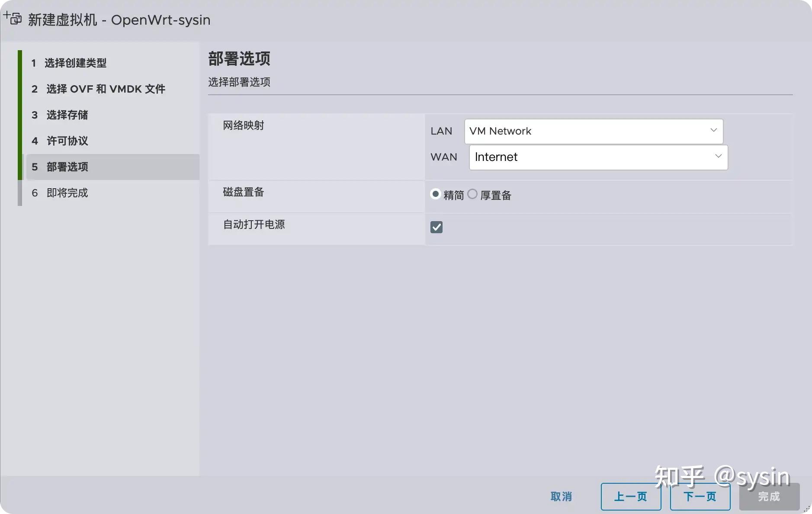
Task: Click the Internet combo box field
Action: (x=562, y=157)
